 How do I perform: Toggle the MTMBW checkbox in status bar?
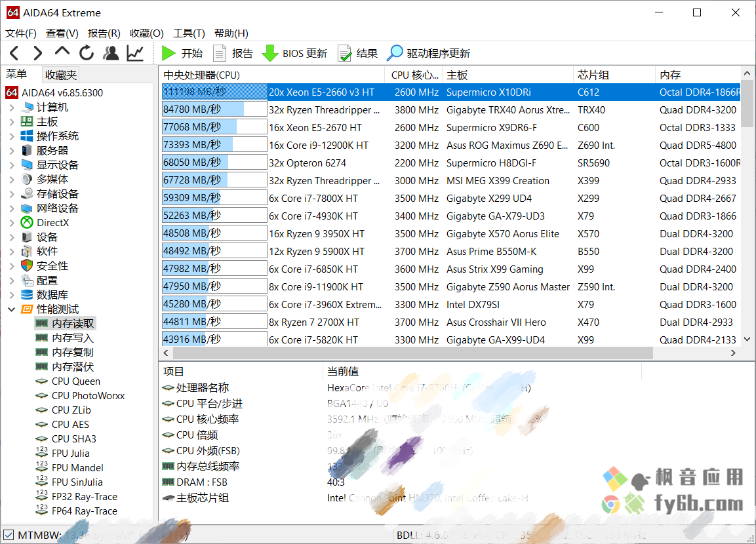pos(9,535)
